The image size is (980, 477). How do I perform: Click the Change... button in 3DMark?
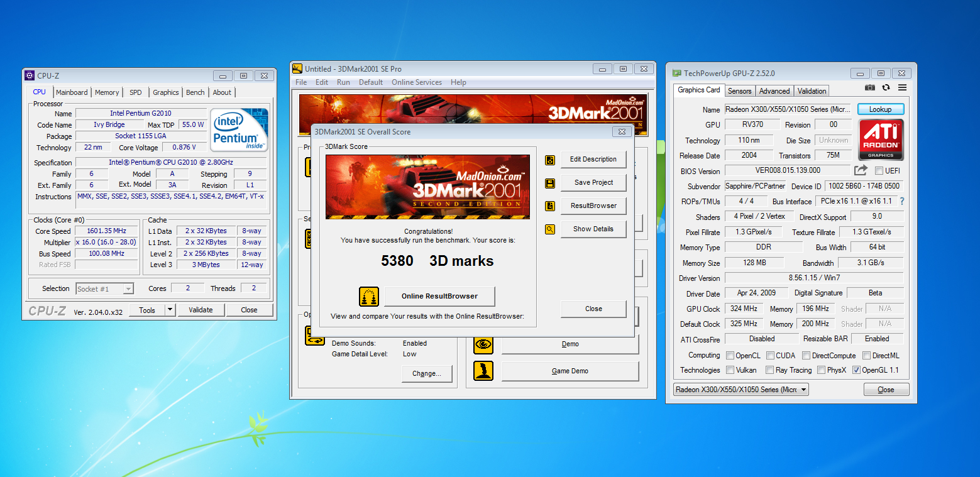click(x=427, y=373)
